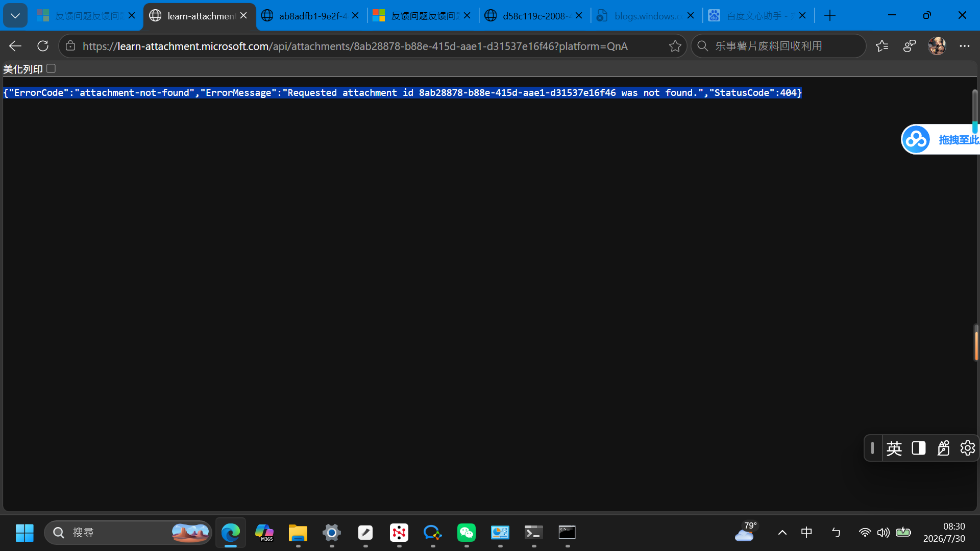This screenshot has width=980, height=551.
Task: Go back with the back arrow
Action: click(15, 46)
